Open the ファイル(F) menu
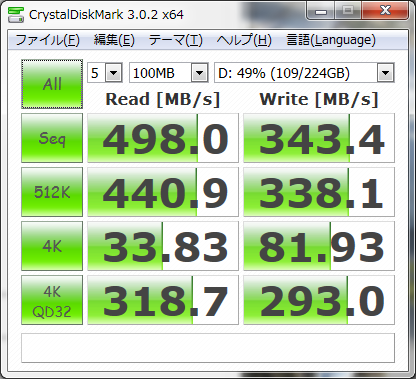Image resolution: width=416 pixels, height=379 pixels. [47, 40]
